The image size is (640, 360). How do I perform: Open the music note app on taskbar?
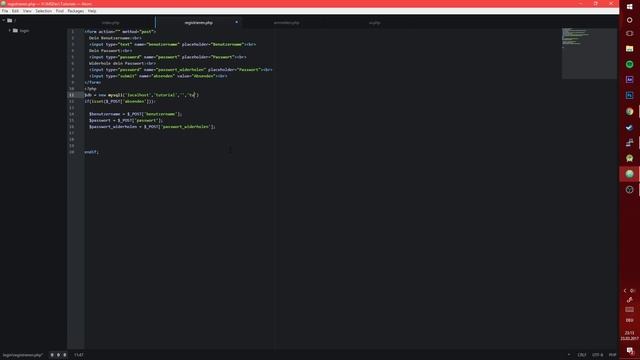pyautogui.click(x=629, y=142)
